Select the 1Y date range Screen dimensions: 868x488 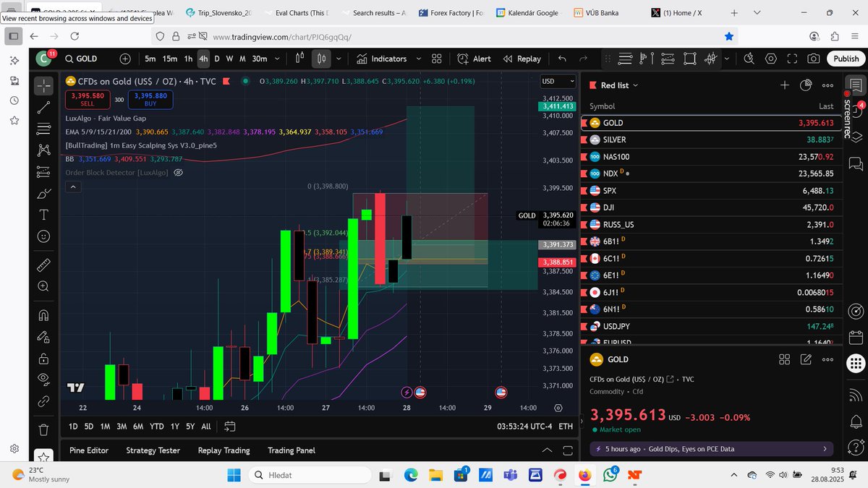[x=174, y=427]
